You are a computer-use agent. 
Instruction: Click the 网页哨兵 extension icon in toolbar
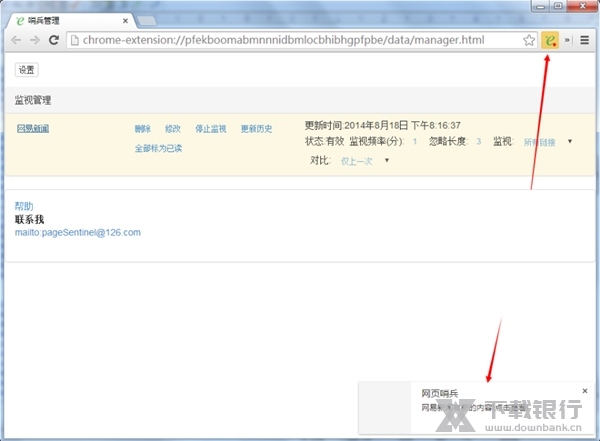pos(550,40)
